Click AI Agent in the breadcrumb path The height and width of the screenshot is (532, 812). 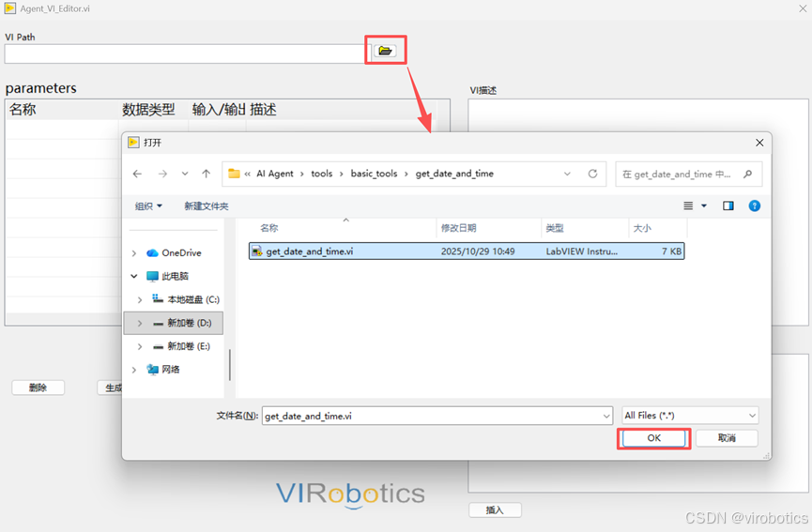(x=275, y=174)
